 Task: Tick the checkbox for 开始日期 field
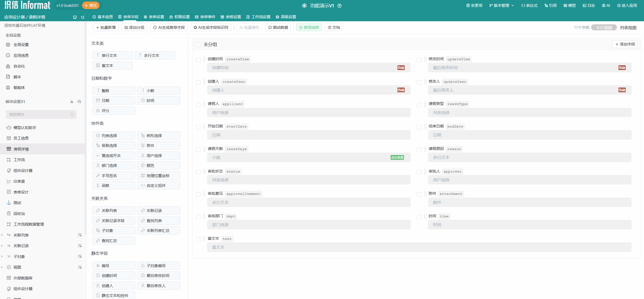point(198,127)
